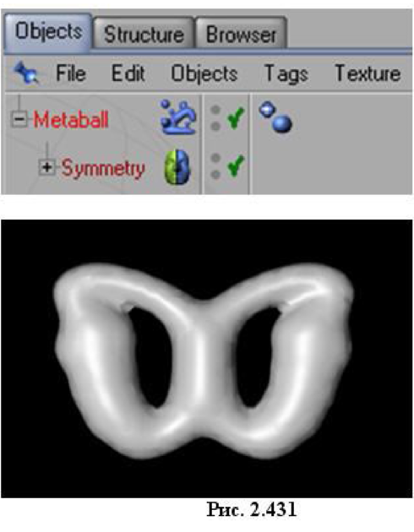The width and height of the screenshot is (414, 532).
Task: Click the Symmetry object icon
Action: point(177,167)
